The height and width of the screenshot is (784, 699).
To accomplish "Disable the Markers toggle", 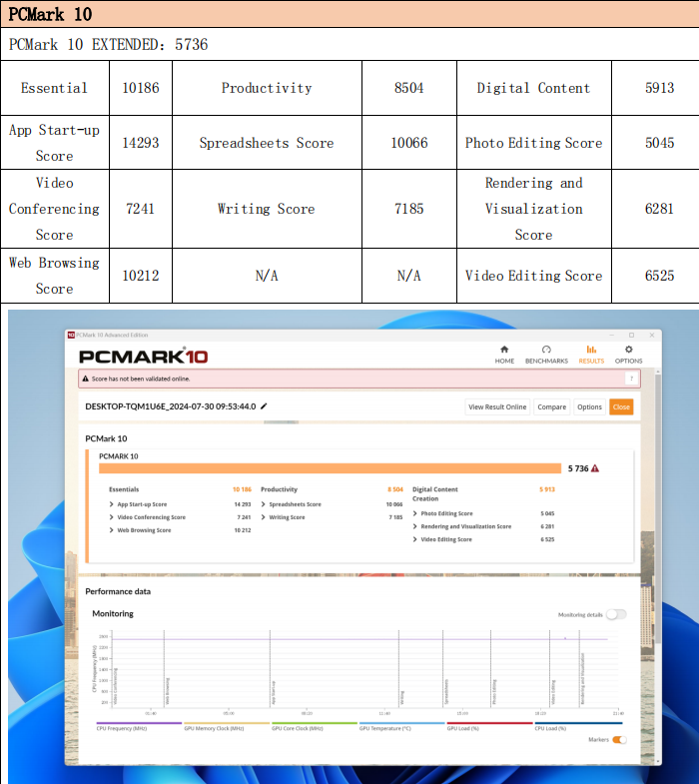I will point(620,739).
